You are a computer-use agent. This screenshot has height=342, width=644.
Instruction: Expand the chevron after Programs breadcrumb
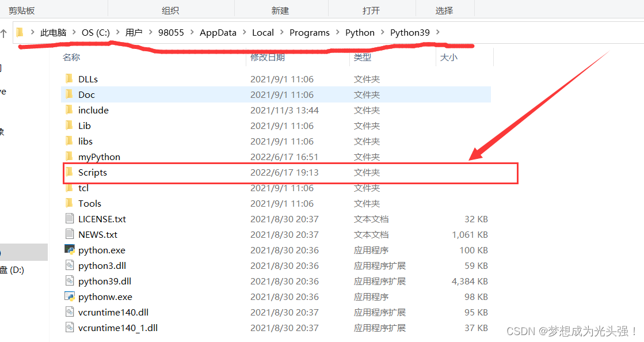tap(338, 32)
